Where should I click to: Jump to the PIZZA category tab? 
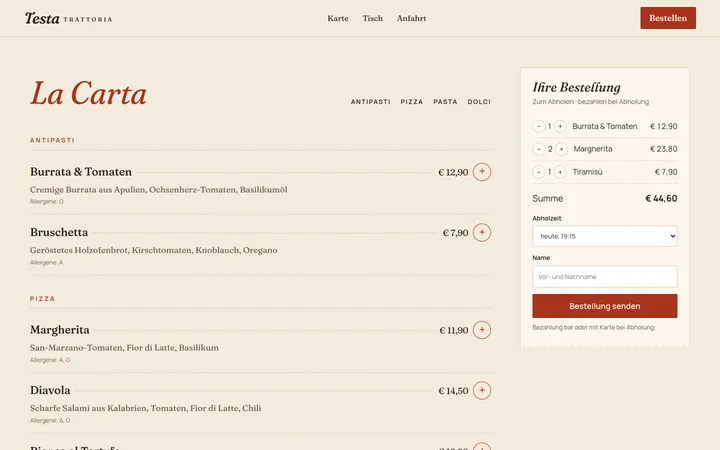pyautogui.click(x=412, y=101)
